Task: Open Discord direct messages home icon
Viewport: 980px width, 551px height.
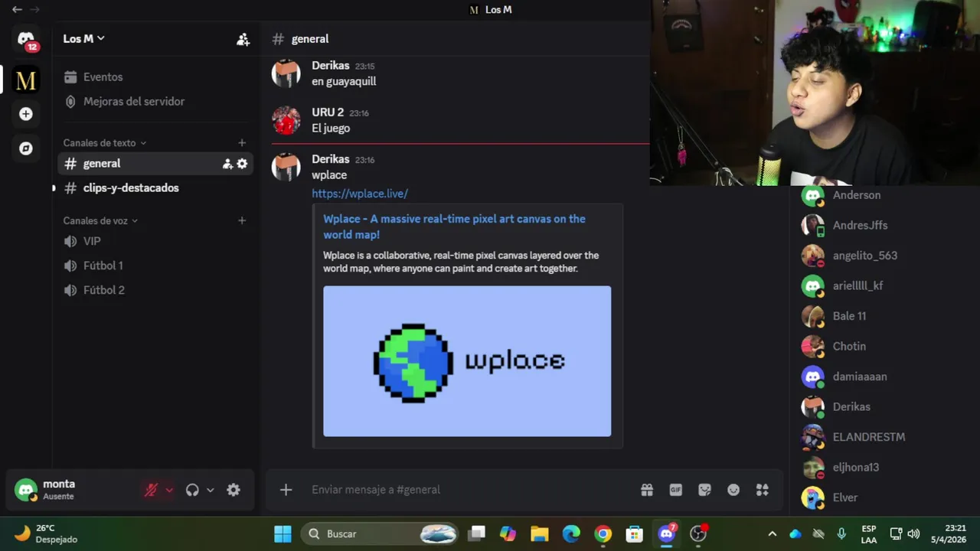Action: [26, 39]
